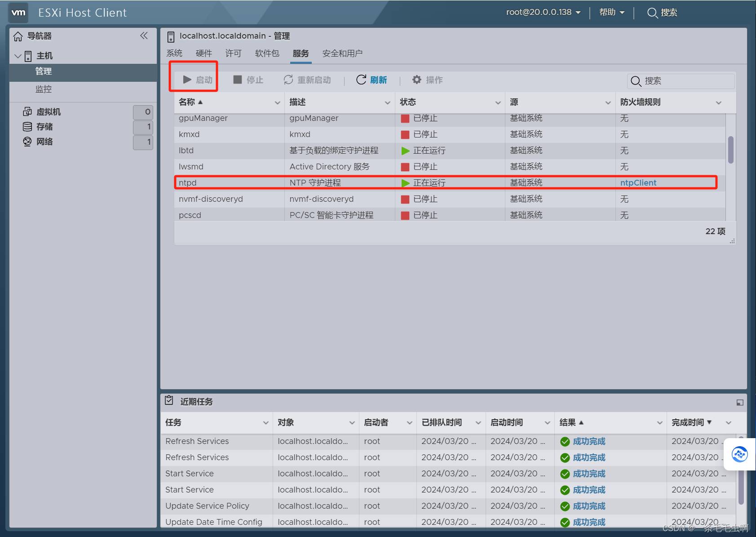Open the ntpClient firewall rule link
This screenshot has width=756, height=537.
[638, 183]
